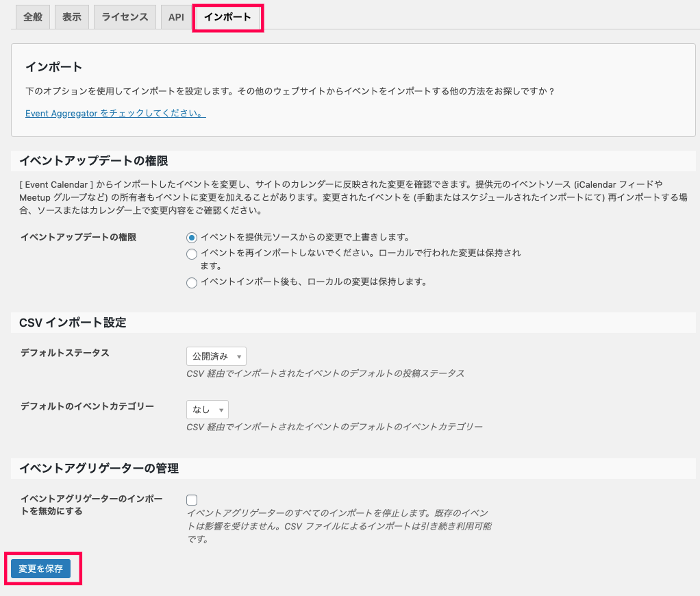Screen dimensions: 700x596
Task: Click the イベントアグリゲーターの管理 section heading
Action: coord(99,469)
